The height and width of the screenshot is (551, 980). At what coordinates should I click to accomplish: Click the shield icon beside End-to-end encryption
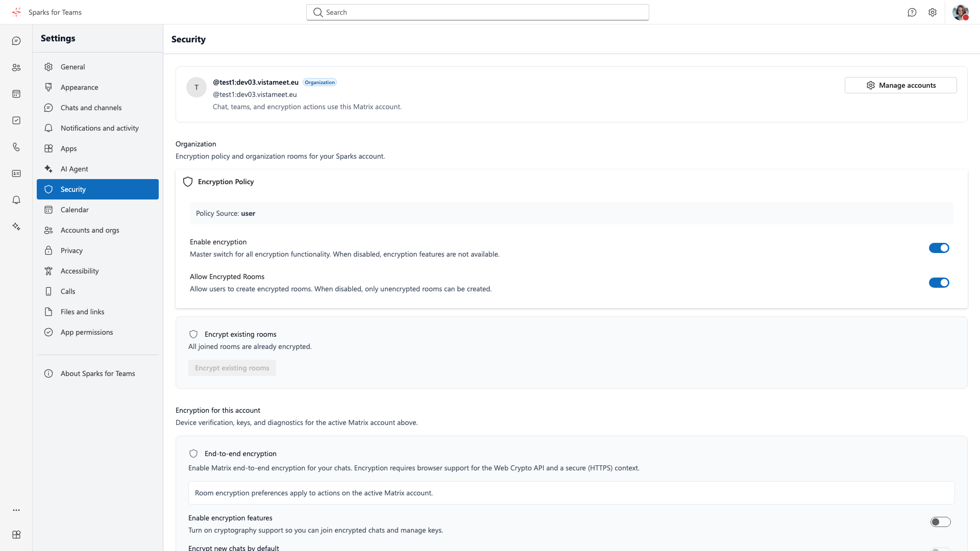pyautogui.click(x=193, y=454)
